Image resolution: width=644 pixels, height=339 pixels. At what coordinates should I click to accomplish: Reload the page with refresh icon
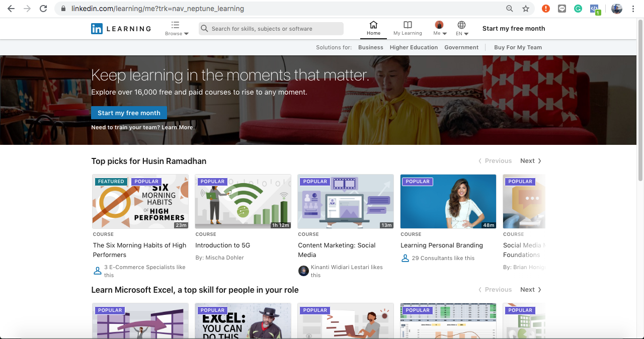tap(43, 9)
